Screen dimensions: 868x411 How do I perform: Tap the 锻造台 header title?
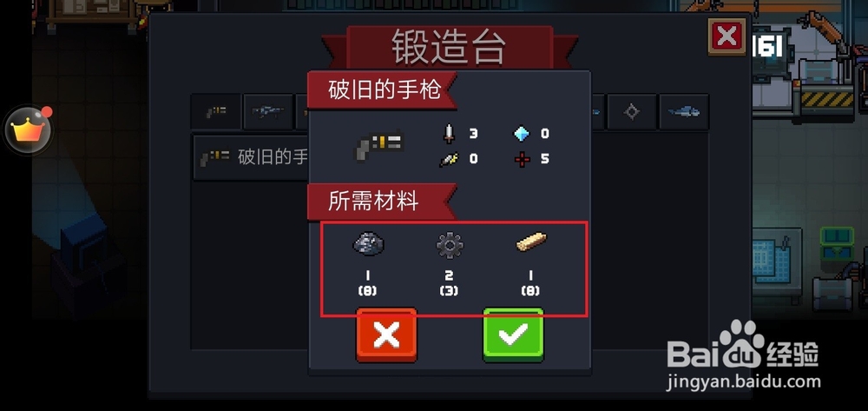click(x=449, y=47)
